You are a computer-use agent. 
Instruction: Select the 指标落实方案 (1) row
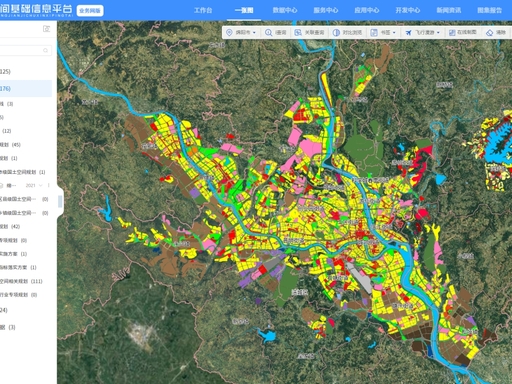(26, 267)
